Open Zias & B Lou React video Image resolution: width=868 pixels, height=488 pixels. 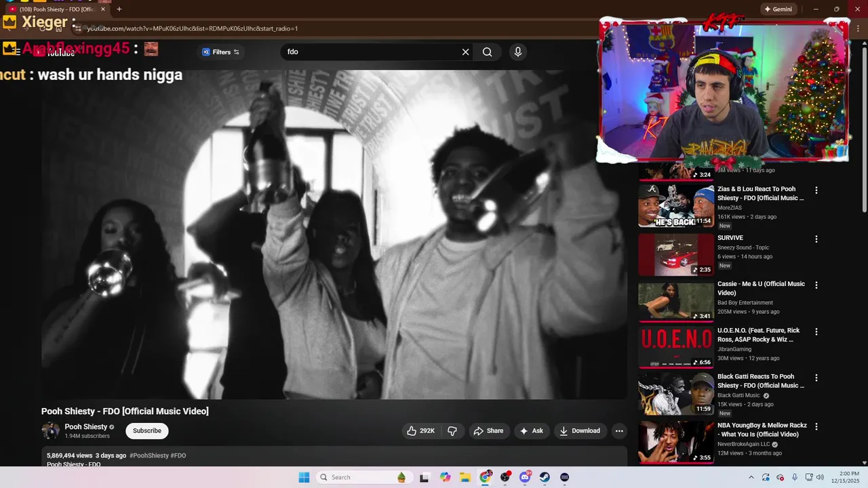761,193
